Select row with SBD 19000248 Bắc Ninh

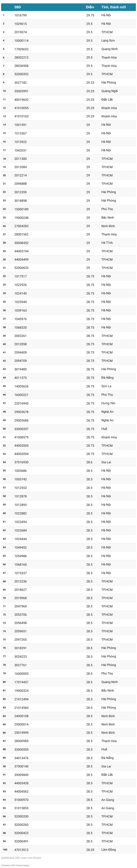point(68,217)
